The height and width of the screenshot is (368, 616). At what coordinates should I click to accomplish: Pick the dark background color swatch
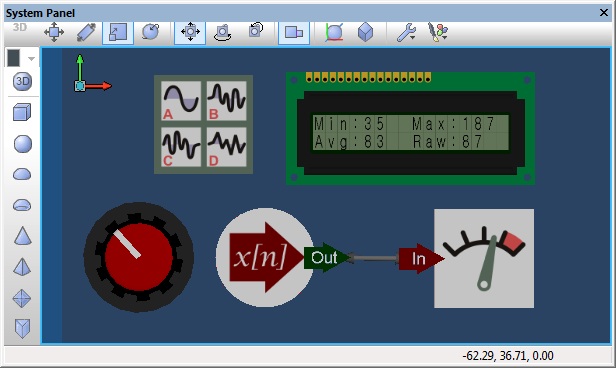[x=14, y=58]
